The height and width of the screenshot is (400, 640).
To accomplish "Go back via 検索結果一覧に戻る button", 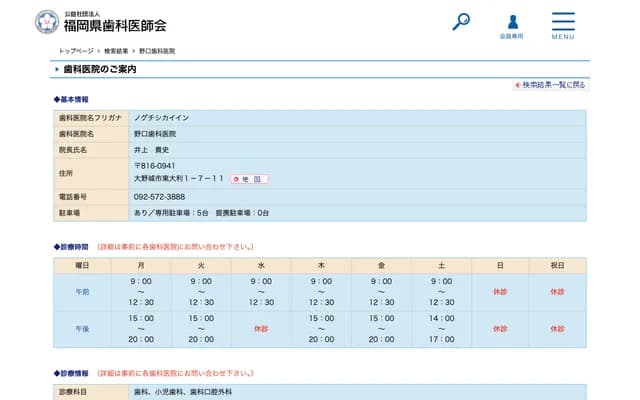I will coord(550,85).
